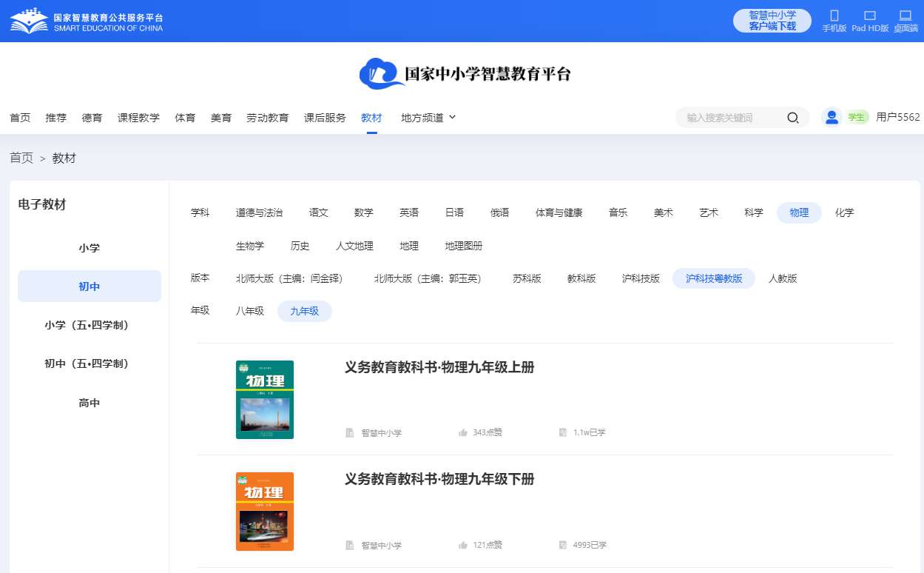The image size is (924, 573).
Task: Choose subject 化学
Action: (844, 212)
